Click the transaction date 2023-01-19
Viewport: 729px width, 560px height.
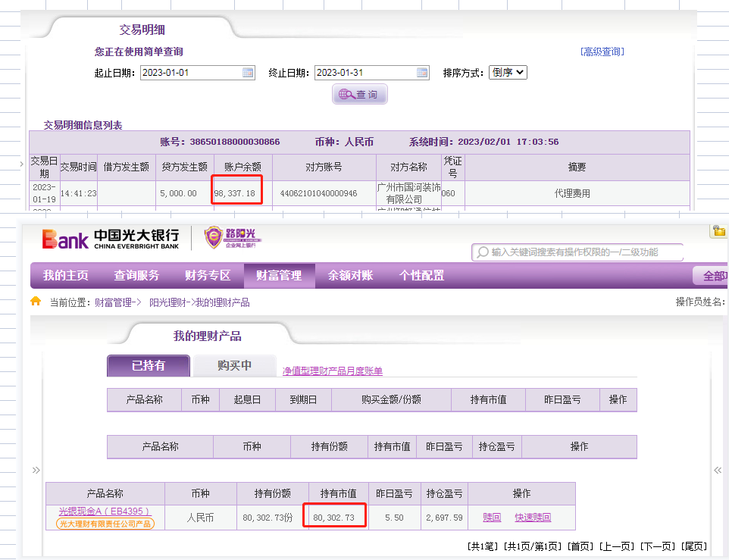[x=44, y=193]
